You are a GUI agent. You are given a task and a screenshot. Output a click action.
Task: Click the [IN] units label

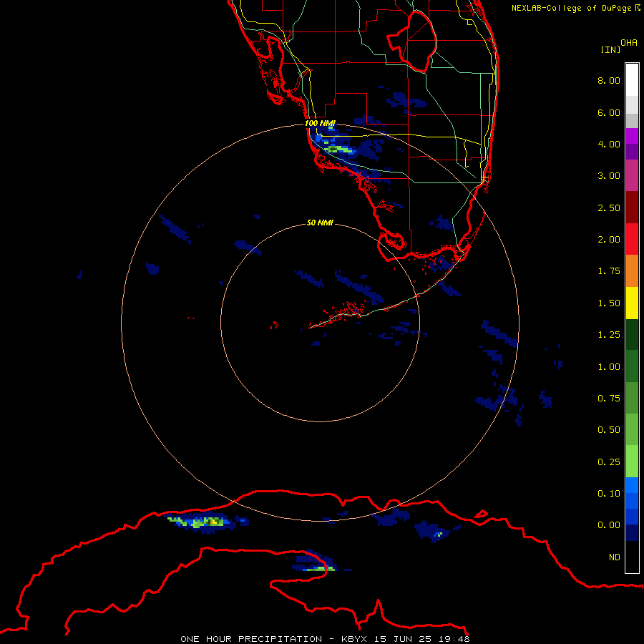(x=610, y=49)
